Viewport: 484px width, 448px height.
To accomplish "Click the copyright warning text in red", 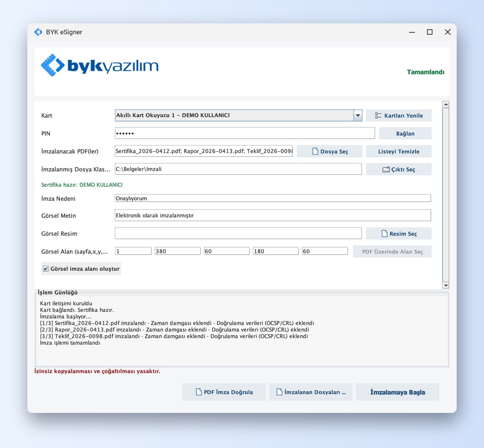I will (97, 371).
